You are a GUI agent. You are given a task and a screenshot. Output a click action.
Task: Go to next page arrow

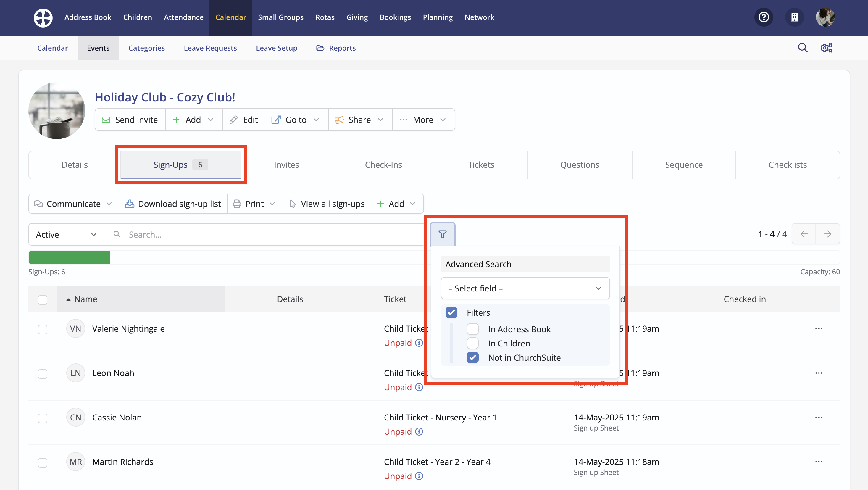827,234
